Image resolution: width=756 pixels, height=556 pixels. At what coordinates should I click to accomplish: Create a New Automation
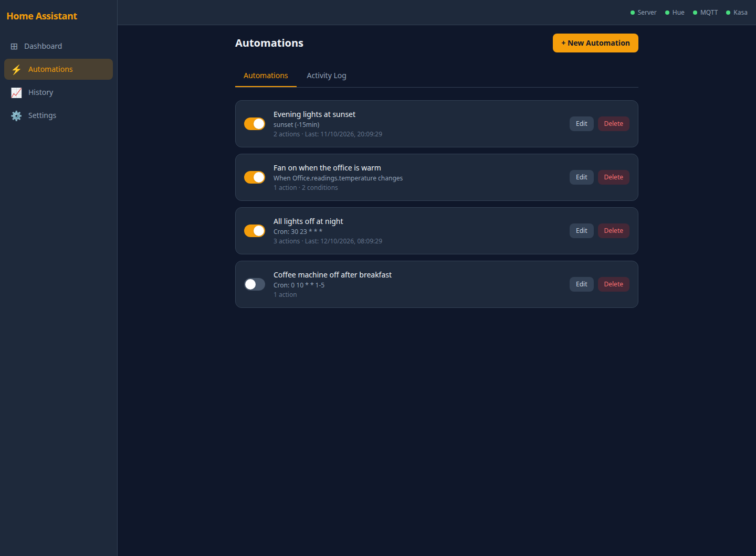point(595,43)
